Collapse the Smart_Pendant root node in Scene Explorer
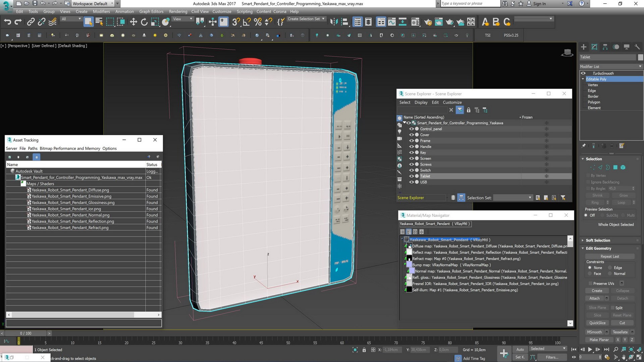 pos(405,123)
